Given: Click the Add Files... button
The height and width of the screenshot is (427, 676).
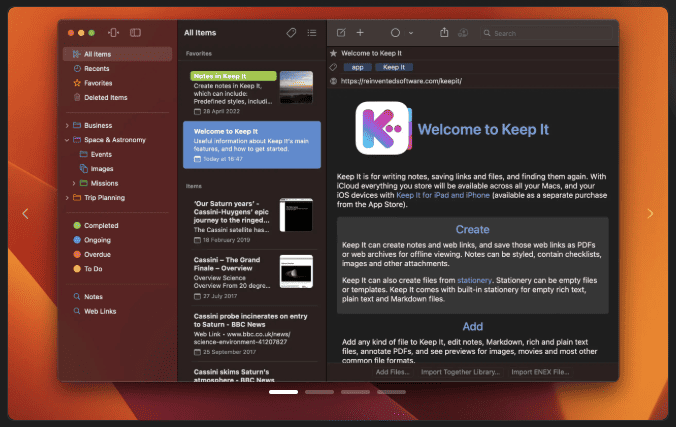Looking at the screenshot, I should point(392,372).
